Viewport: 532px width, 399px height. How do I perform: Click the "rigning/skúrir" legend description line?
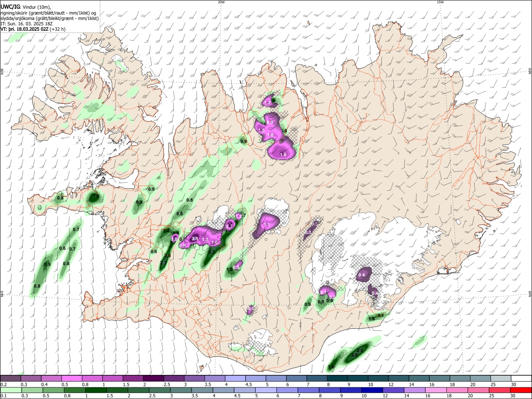tap(48, 12)
